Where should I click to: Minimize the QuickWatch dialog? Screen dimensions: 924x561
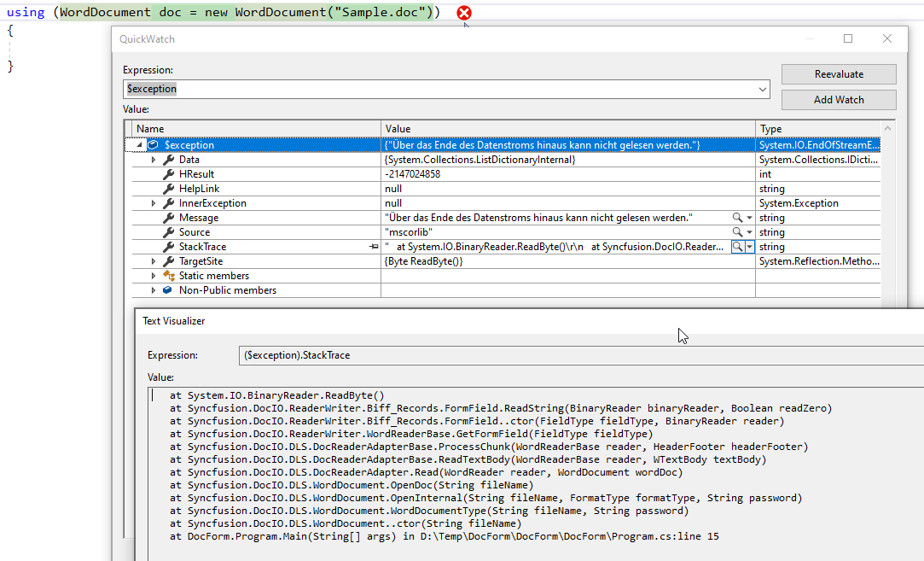tap(809, 39)
